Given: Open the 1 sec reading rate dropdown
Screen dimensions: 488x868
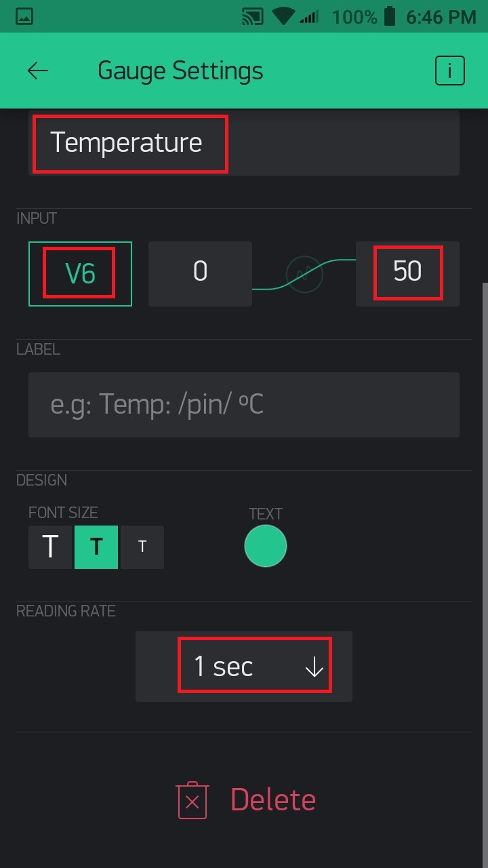Looking at the screenshot, I should 244,666.
